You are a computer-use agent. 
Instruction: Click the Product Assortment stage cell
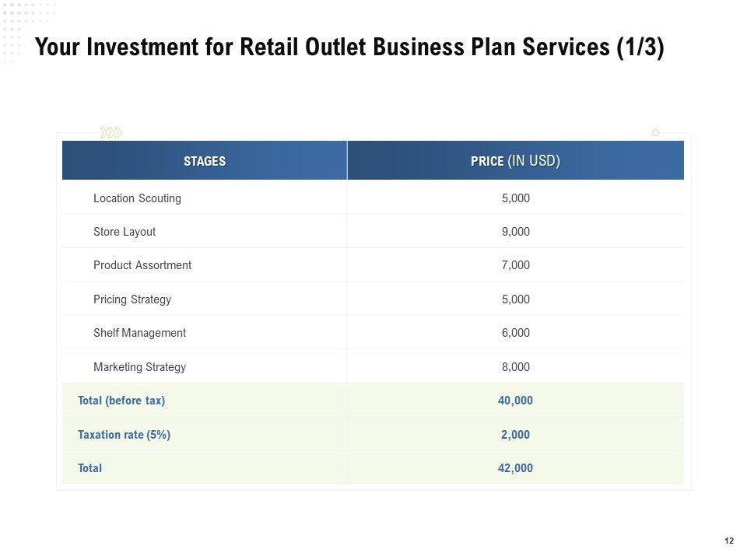[x=142, y=265]
